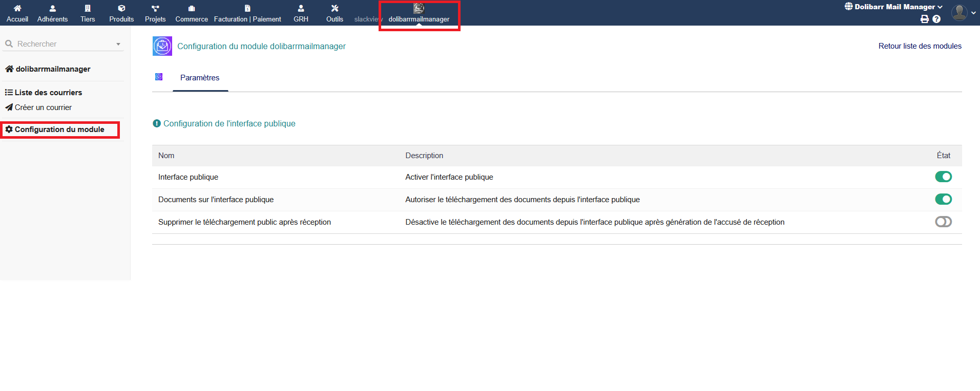Screen dimensions: 980x391
Task: Open the Adhérents members icon
Action: [52, 8]
